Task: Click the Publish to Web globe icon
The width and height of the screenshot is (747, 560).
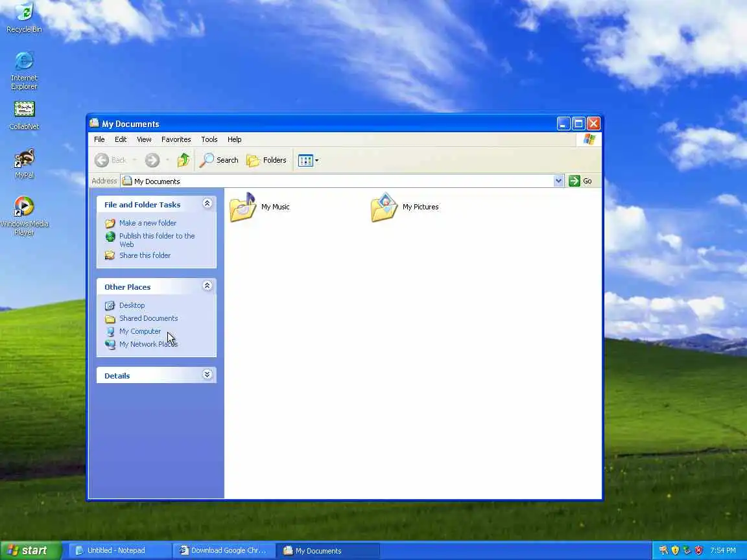Action: pos(110,236)
